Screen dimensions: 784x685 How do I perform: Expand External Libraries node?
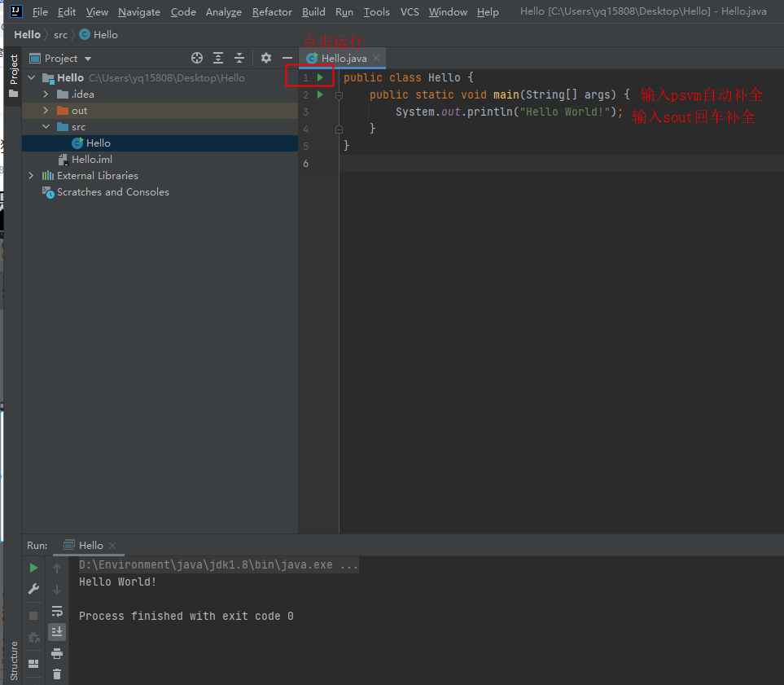point(32,176)
